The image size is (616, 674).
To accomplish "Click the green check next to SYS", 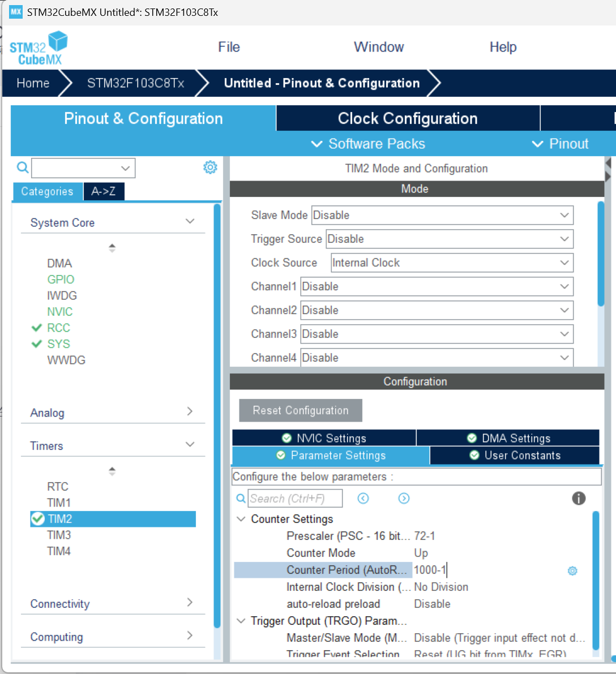I will [37, 344].
